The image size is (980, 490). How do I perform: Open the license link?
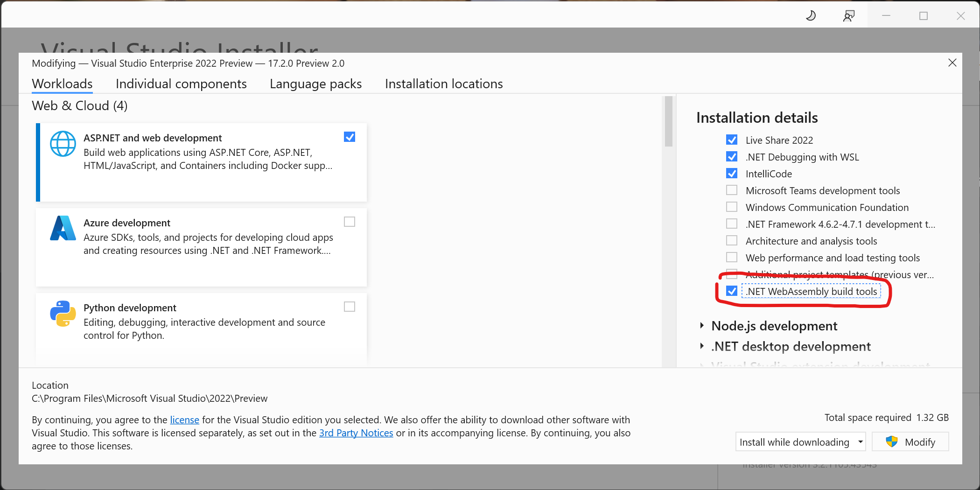coord(184,420)
